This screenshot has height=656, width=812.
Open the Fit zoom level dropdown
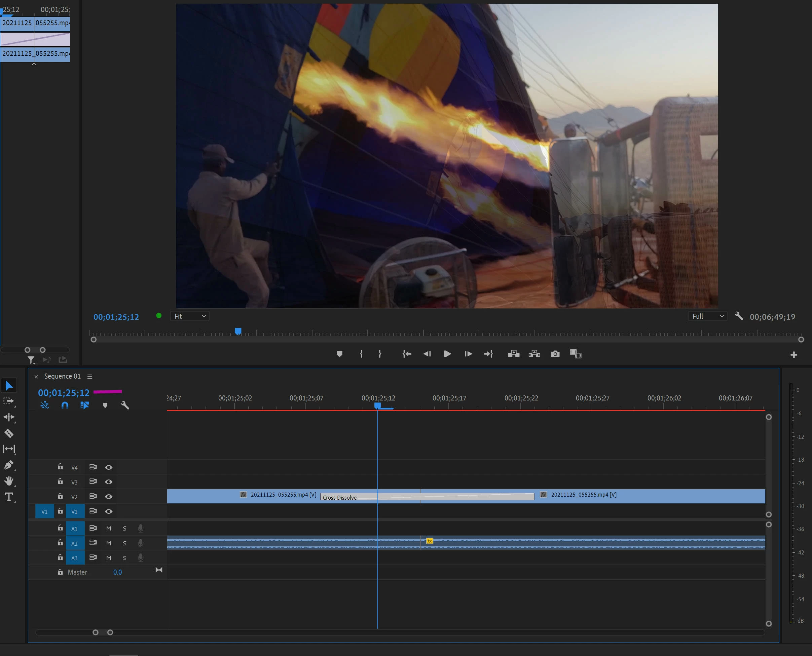pos(190,316)
